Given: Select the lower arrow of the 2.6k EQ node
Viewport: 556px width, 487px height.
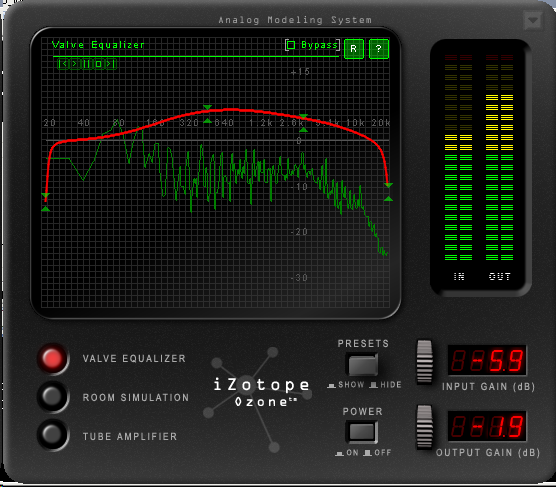Looking at the screenshot, I should click(303, 130).
